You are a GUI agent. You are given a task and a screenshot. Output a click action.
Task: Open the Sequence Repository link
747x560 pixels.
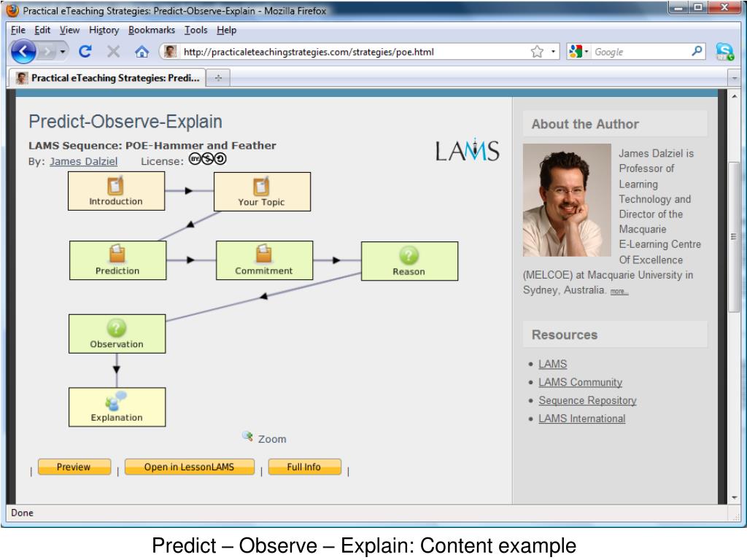[x=587, y=400]
